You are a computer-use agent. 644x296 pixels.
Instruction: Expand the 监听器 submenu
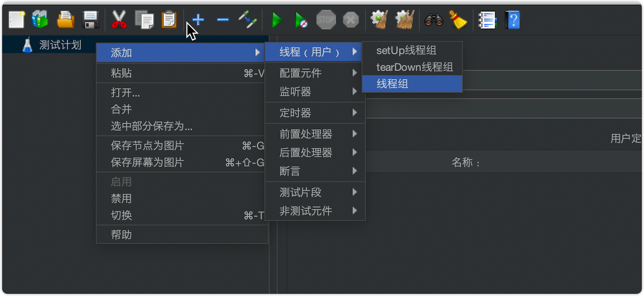pyautogui.click(x=315, y=91)
